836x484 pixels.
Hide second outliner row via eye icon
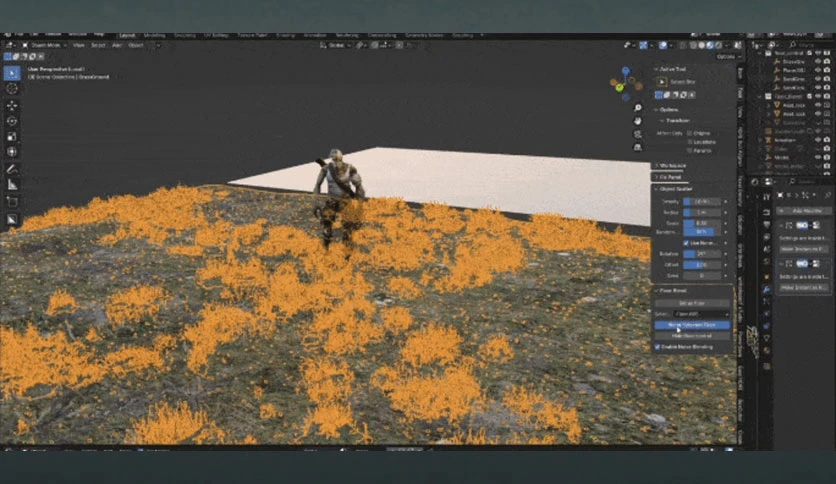(818, 62)
